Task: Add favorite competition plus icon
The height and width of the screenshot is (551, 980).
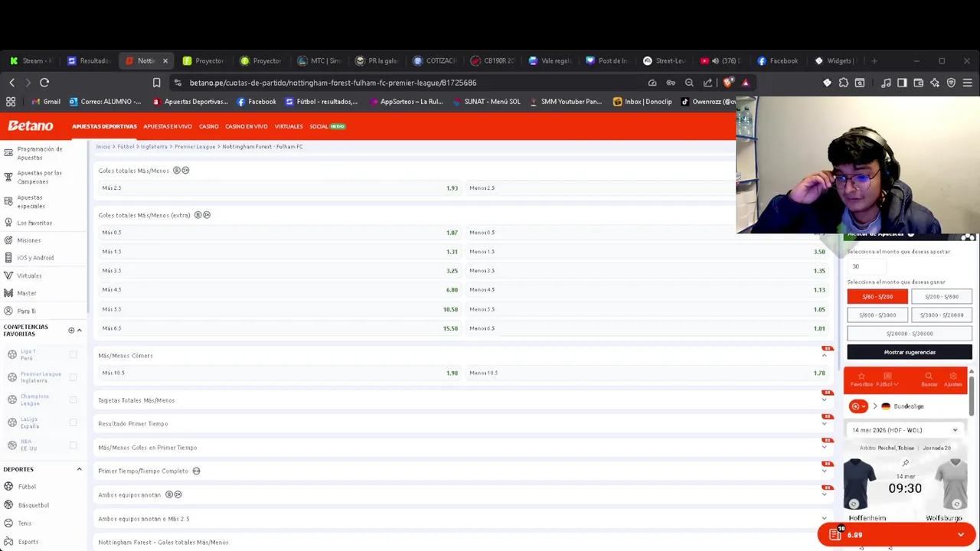Action: (71, 331)
